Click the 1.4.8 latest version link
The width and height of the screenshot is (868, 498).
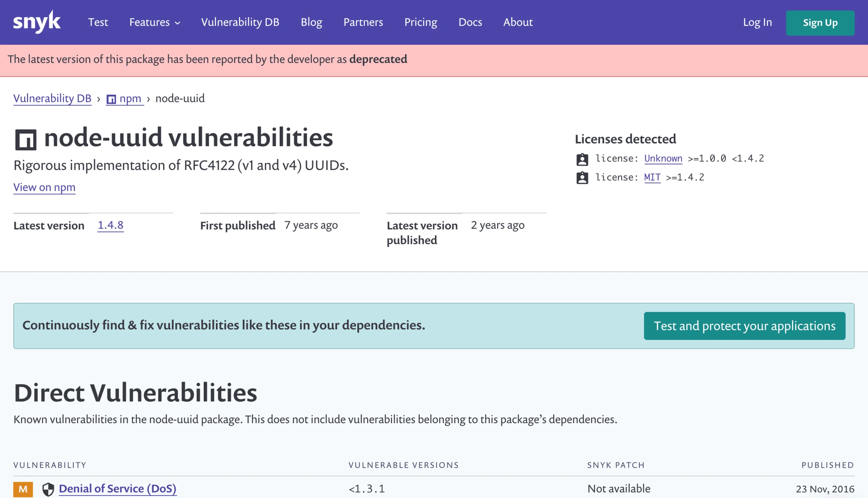110,225
